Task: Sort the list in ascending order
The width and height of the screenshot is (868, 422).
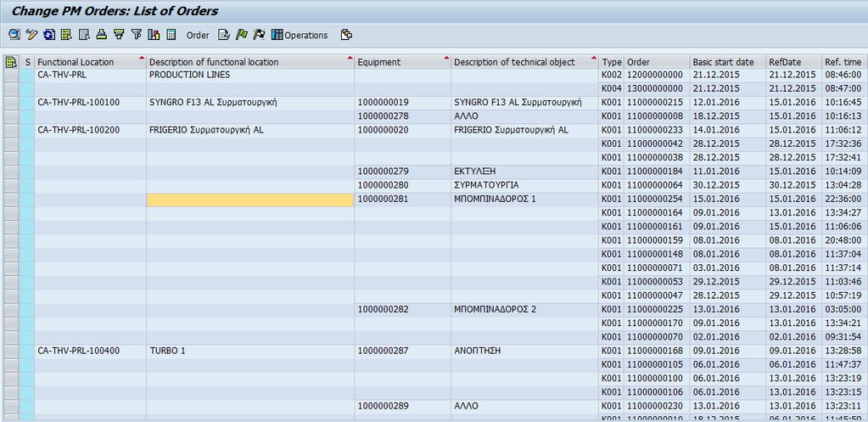Action: coord(101,35)
